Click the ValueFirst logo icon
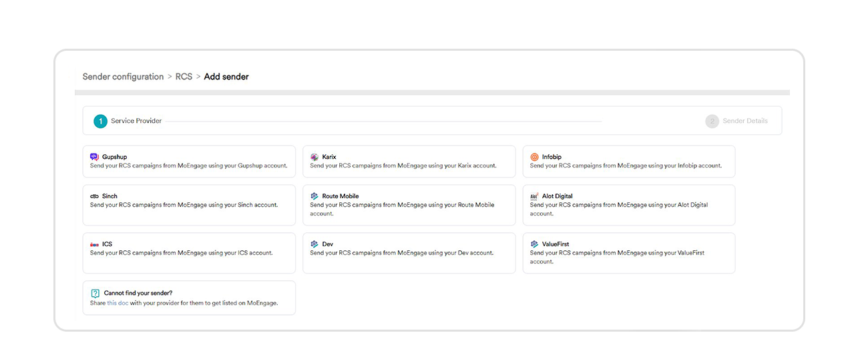 click(534, 244)
